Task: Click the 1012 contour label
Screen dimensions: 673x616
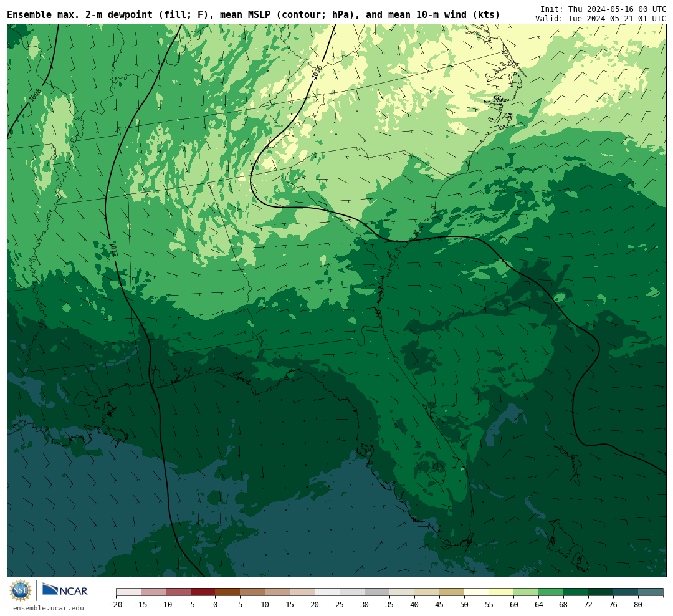Action: pyautogui.click(x=114, y=249)
